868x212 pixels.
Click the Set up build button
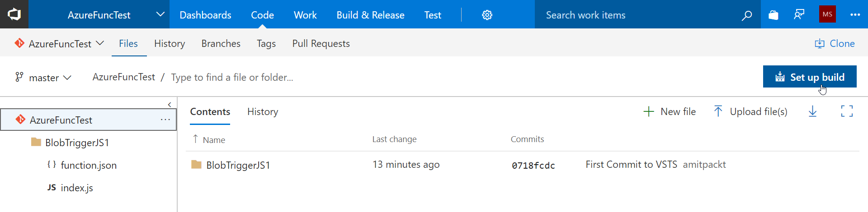point(810,77)
